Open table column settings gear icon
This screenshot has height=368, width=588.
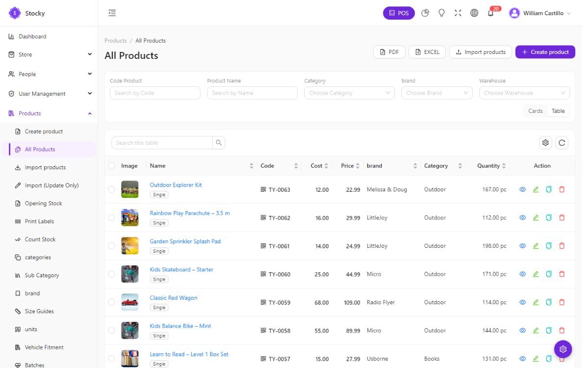tap(545, 143)
